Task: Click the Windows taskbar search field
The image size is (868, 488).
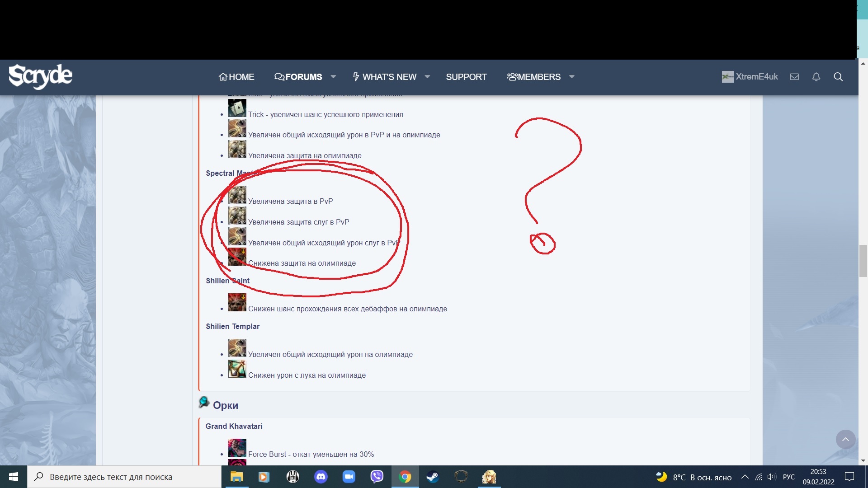Action: (124, 477)
